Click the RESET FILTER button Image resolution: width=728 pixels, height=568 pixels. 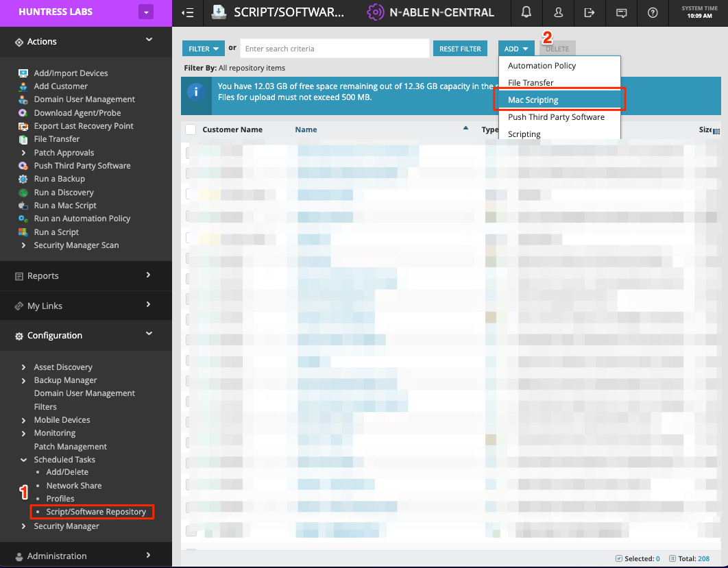pos(460,49)
